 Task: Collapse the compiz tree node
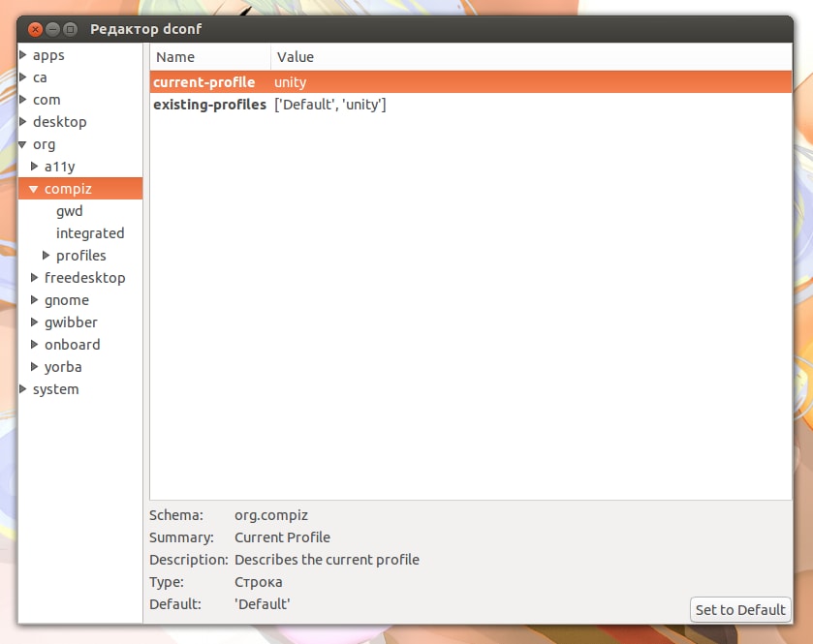(34, 189)
